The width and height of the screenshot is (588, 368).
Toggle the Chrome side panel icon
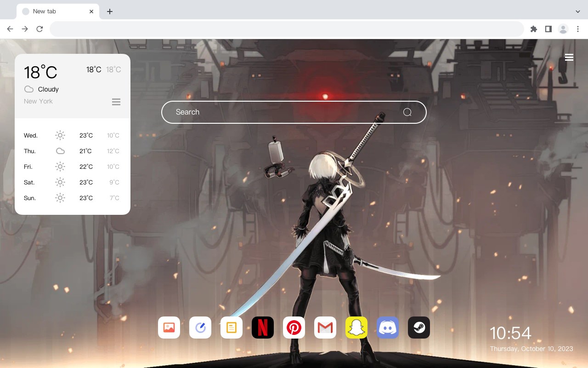[548, 29]
